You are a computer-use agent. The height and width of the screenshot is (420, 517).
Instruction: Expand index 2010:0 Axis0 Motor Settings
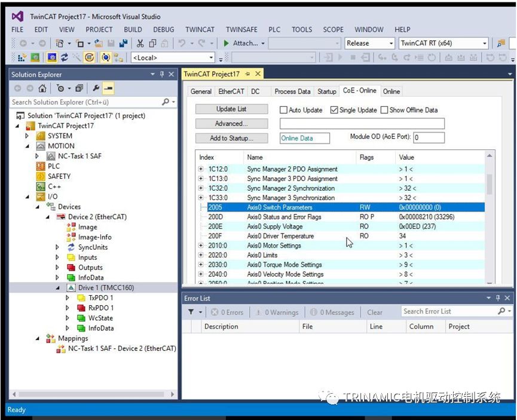pyautogui.click(x=201, y=246)
